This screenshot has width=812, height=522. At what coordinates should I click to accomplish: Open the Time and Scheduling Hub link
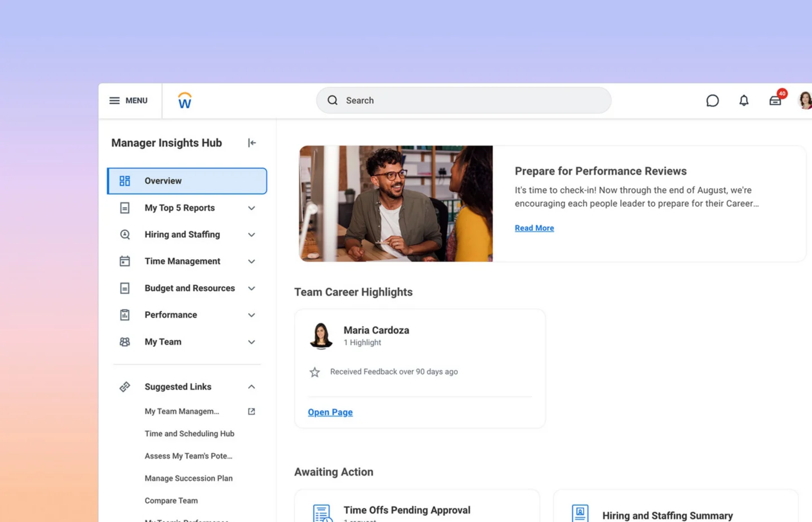(x=189, y=433)
